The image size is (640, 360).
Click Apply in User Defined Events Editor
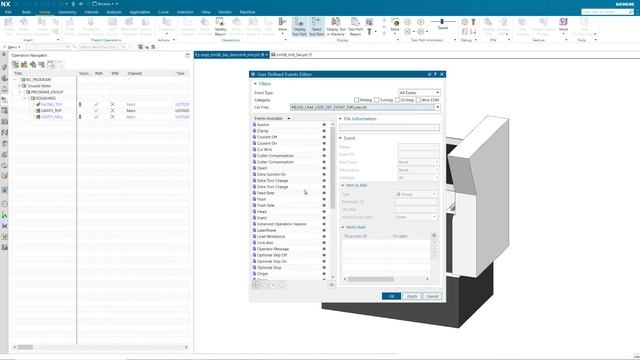[412, 296]
